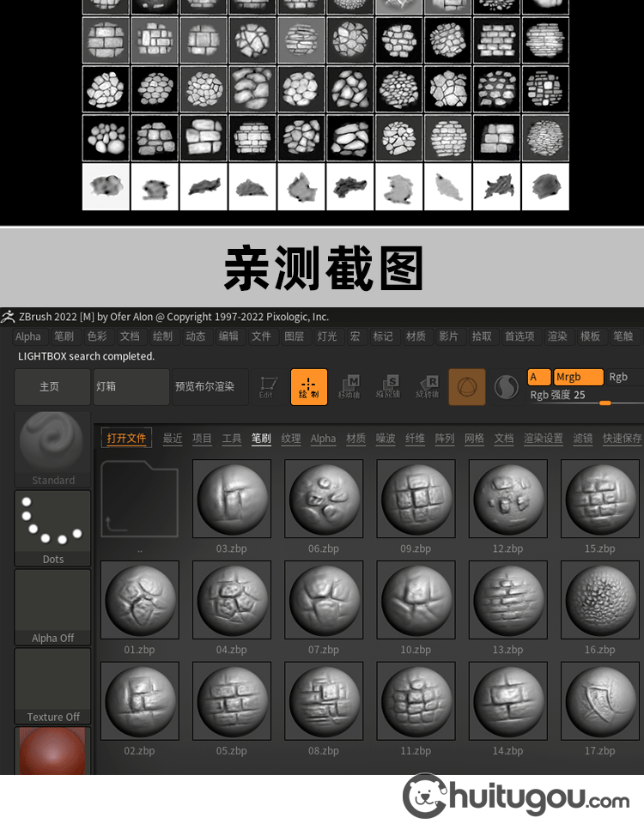Adjust the Rgb intensity slider
This screenshot has height=824, width=644.
point(586,396)
